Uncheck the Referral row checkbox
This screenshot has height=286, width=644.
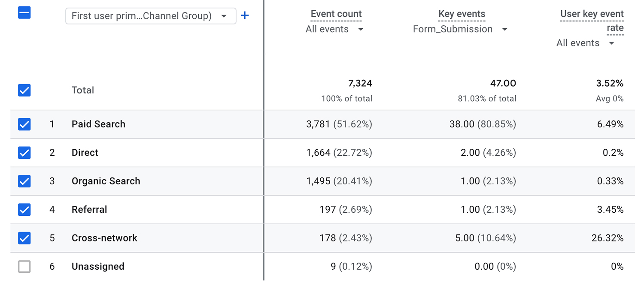24,210
